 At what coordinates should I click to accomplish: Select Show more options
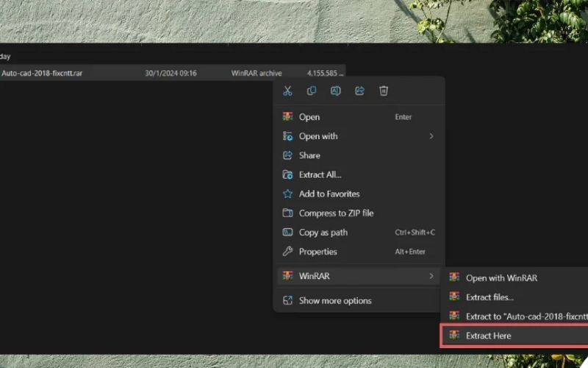[x=359, y=300]
